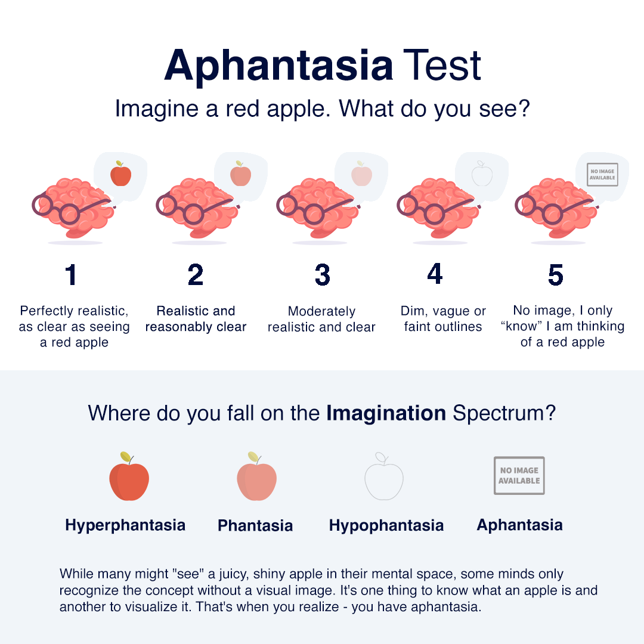The image size is (644, 644).
Task: Choose the number 4 rating
Action: tap(435, 274)
